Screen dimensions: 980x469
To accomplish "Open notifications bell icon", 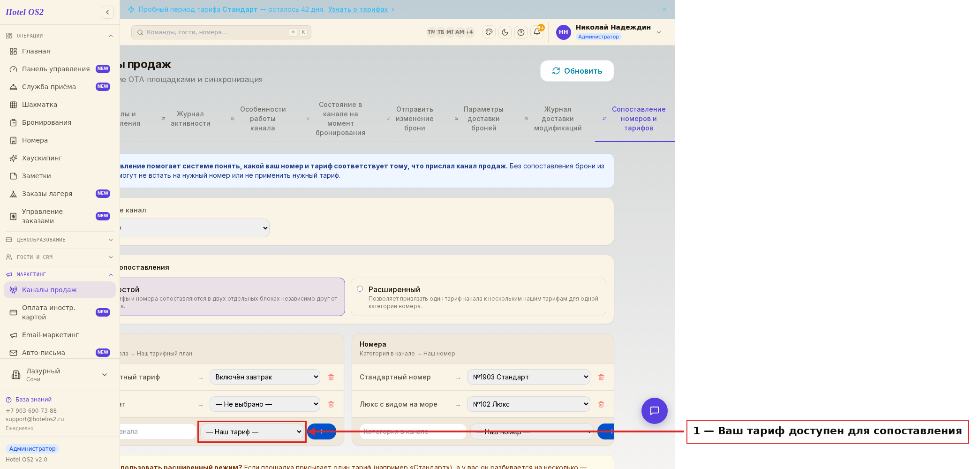I will click(x=537, y=32).
